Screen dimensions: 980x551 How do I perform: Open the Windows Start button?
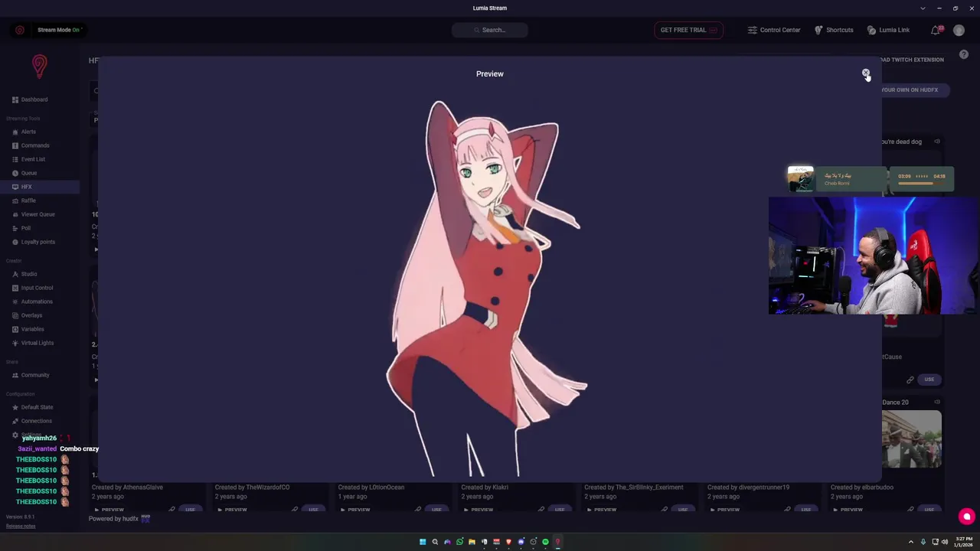click(423, 542)
